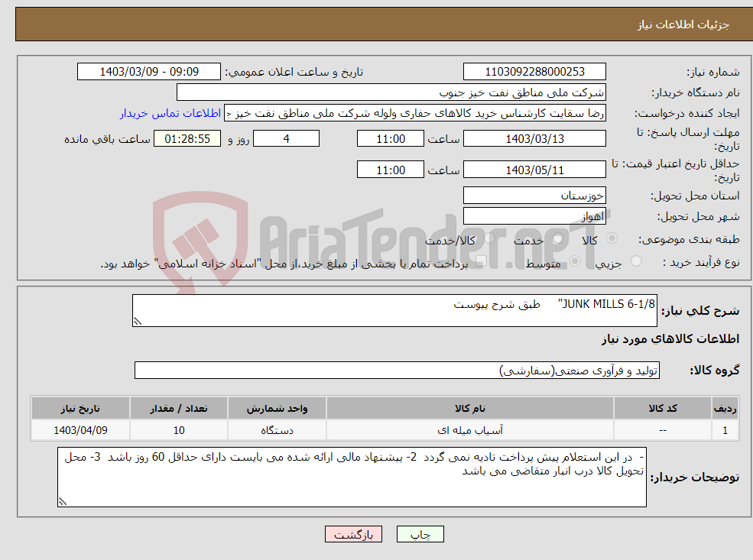The image size is (753, 560).
Task: Click the announcement date field 1403/03/09 - 09:09
Action: [149, 72]
